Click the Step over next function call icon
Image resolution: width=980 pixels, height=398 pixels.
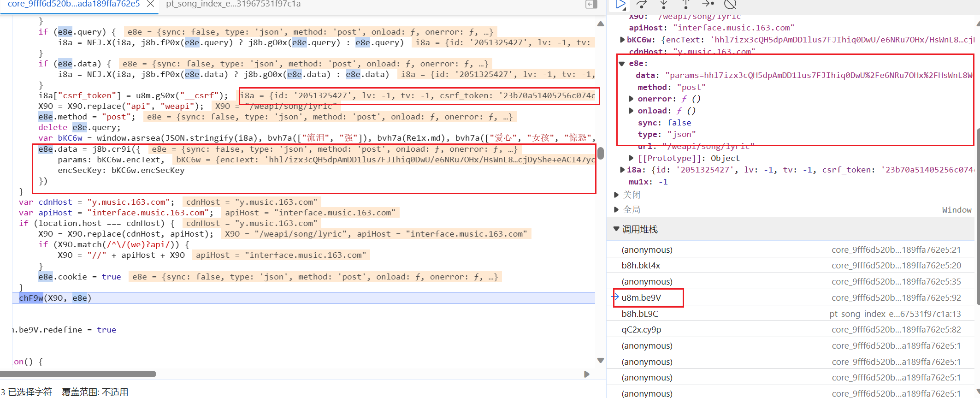tap(642, 5)
